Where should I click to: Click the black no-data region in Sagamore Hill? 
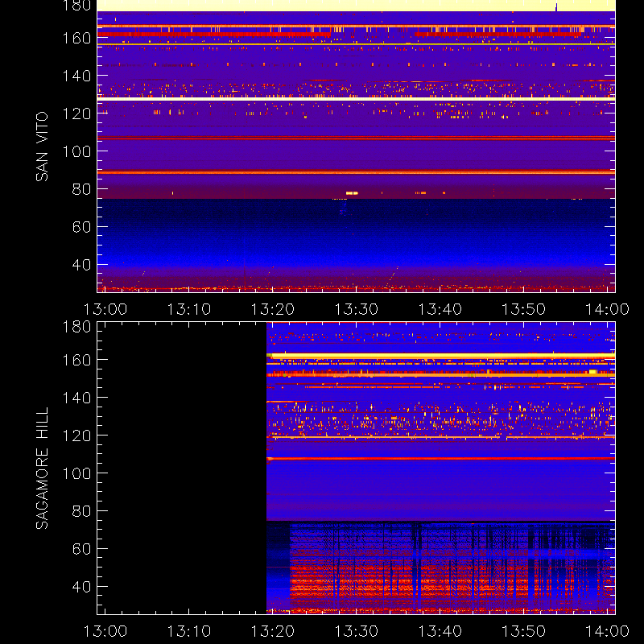pyautogui.click(x=182, y=469)
